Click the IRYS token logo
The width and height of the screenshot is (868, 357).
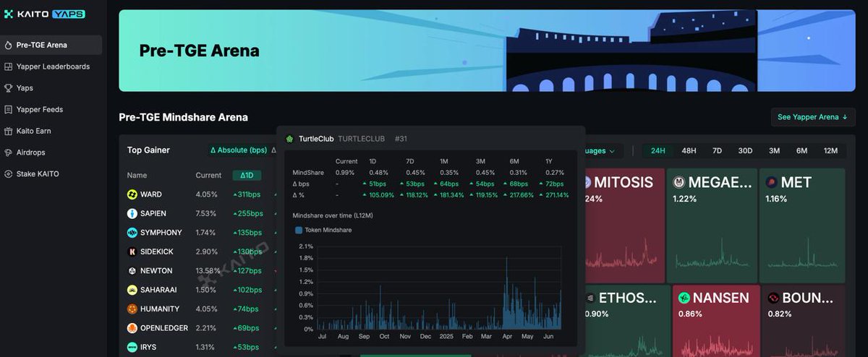click(132, 347)
